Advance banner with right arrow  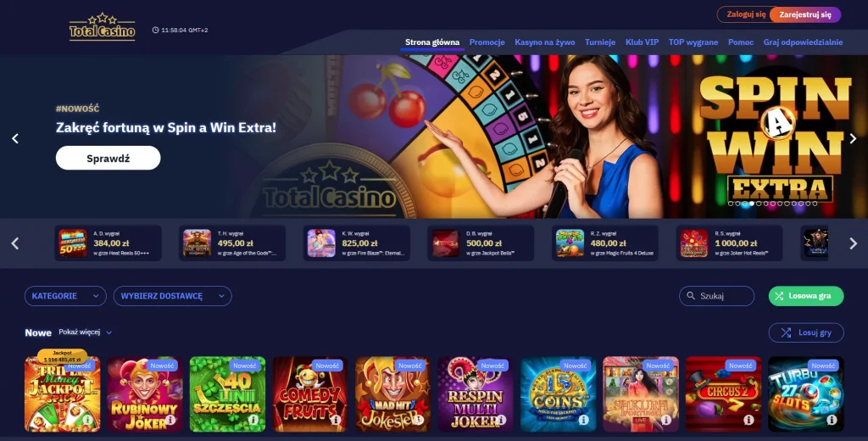[x=853, y=138]
